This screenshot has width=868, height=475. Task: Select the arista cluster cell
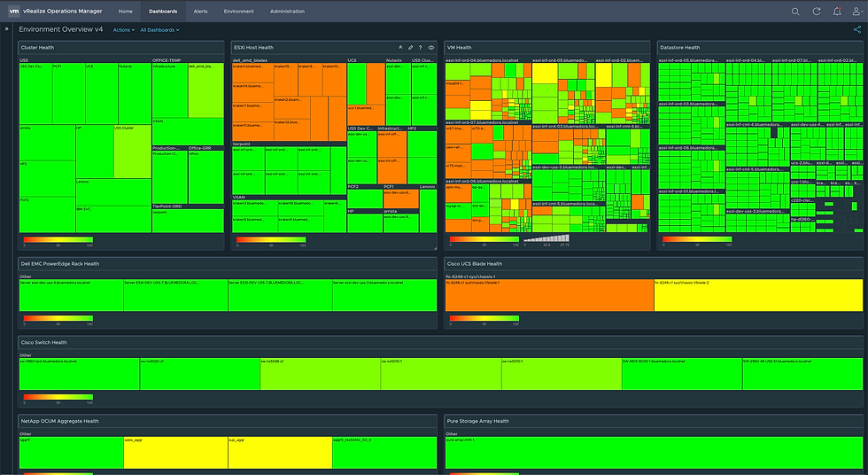click(48, 143)
